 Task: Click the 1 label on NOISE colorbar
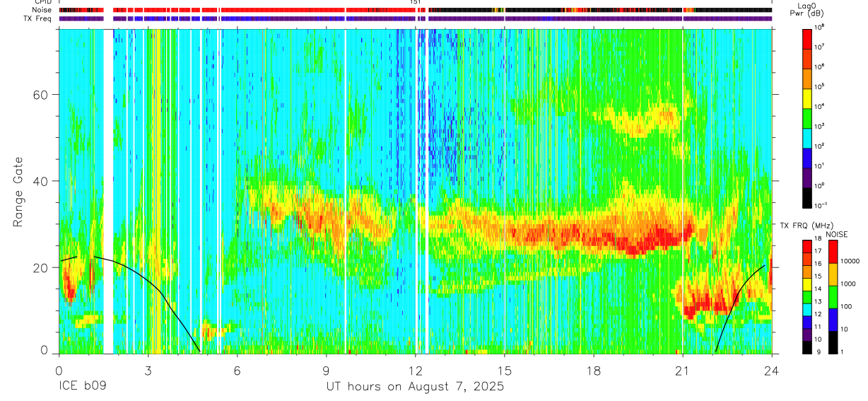(843, 352)
